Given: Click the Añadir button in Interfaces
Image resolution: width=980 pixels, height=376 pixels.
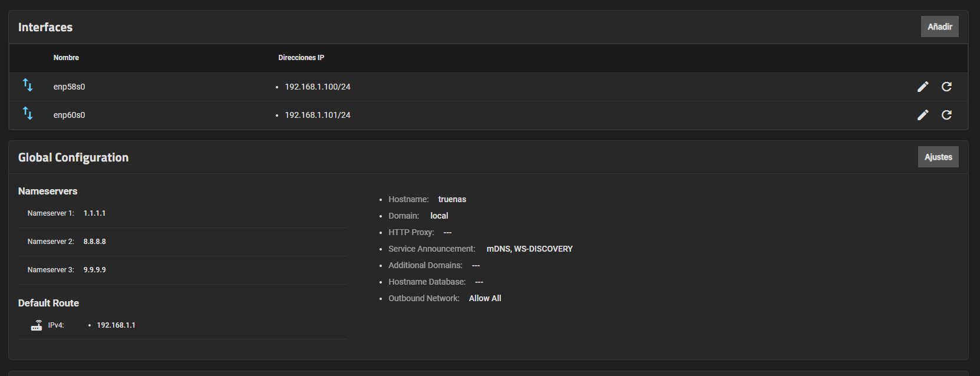Looking at the screenshot, I should (939, 27).
